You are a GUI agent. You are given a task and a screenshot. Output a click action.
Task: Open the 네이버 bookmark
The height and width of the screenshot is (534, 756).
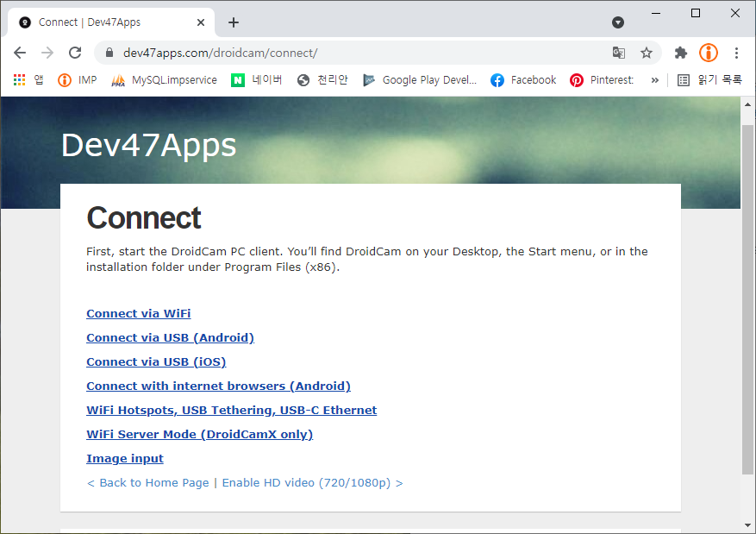tap(257, 79)
